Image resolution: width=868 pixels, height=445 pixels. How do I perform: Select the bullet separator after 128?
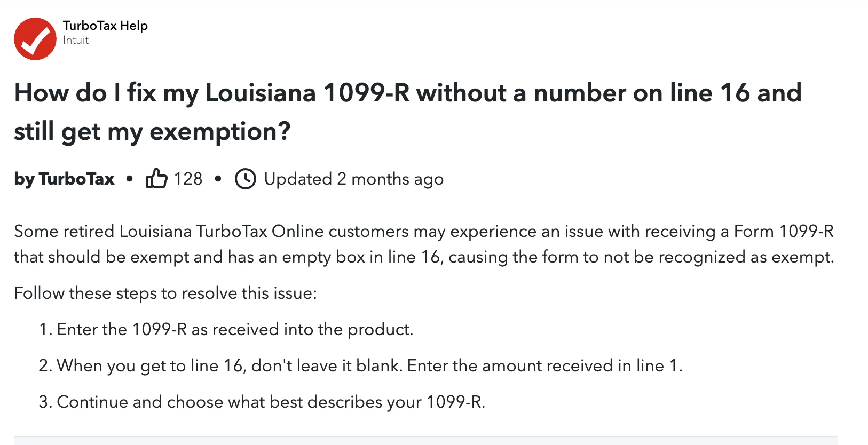[218, 179]
